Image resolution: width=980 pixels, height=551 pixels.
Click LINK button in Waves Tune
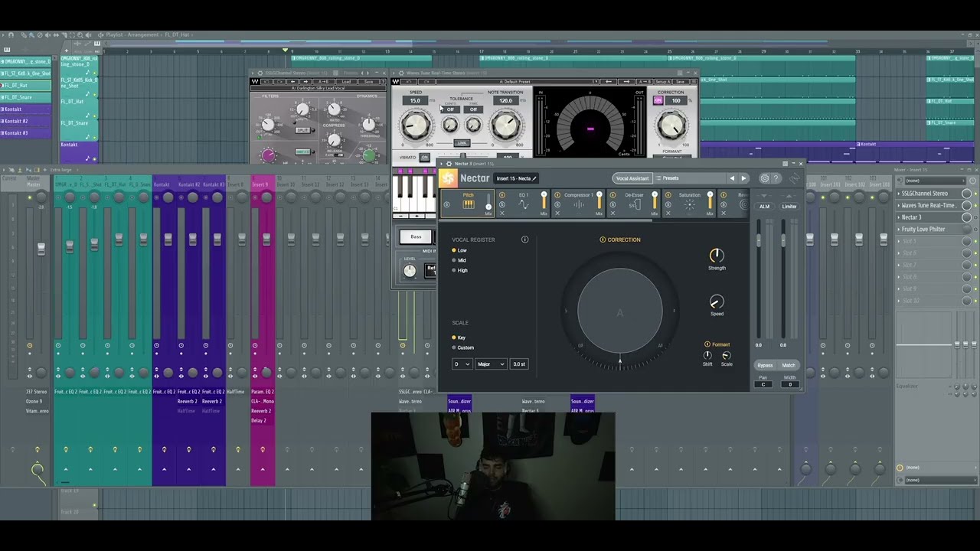point(462,143)
